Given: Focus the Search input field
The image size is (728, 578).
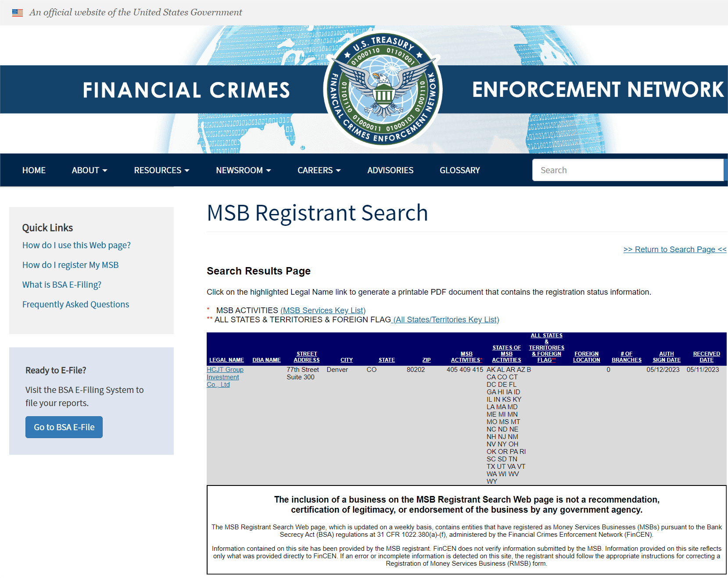Looking at the screenshot, I should (628, 170).
